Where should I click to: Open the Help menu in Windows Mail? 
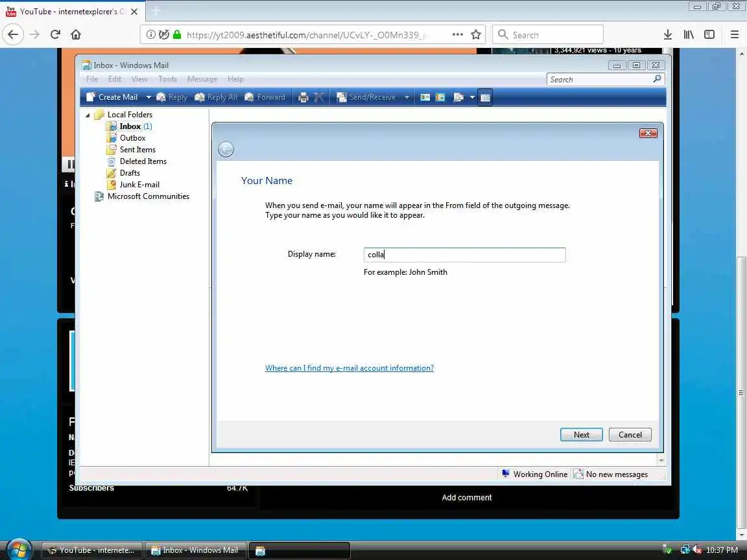[x=235, y=79]
